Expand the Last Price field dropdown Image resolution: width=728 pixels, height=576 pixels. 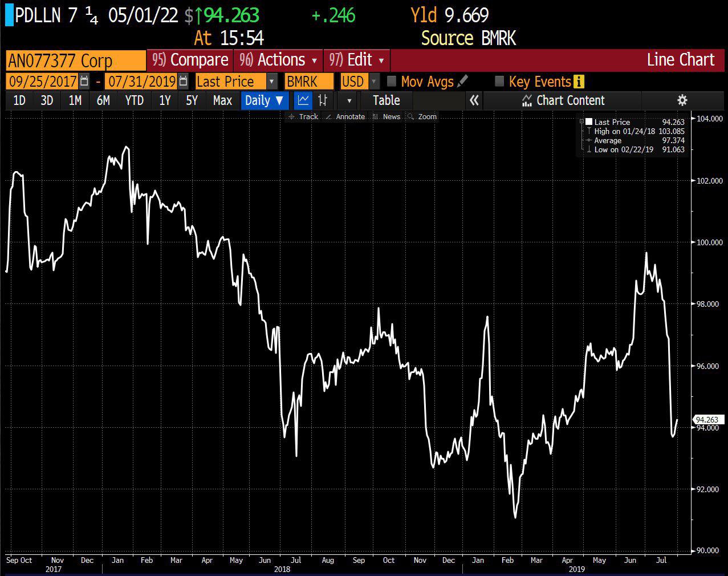272,82
